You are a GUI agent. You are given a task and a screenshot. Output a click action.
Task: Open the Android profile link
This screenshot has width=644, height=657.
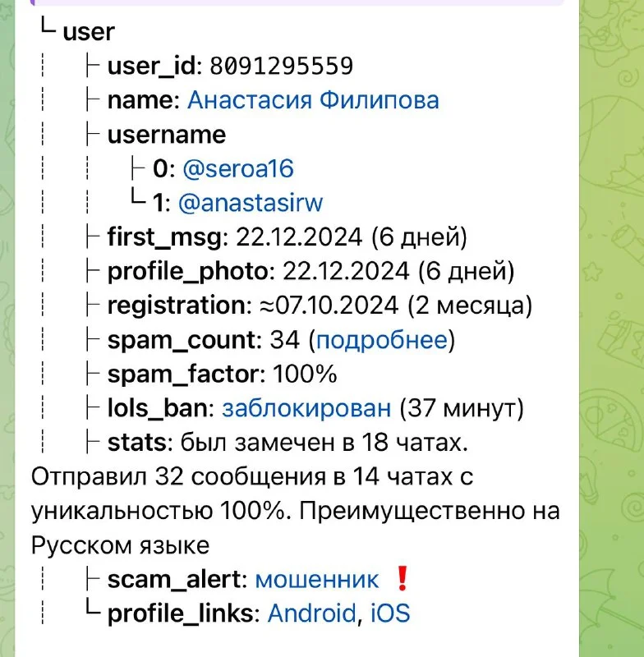(312, 613)
